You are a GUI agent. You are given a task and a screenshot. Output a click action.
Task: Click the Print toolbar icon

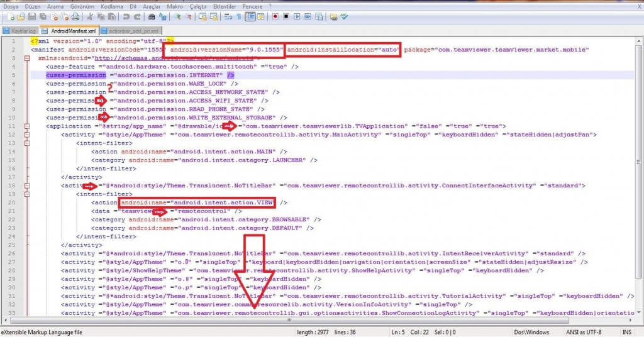(x=75, y=16)
